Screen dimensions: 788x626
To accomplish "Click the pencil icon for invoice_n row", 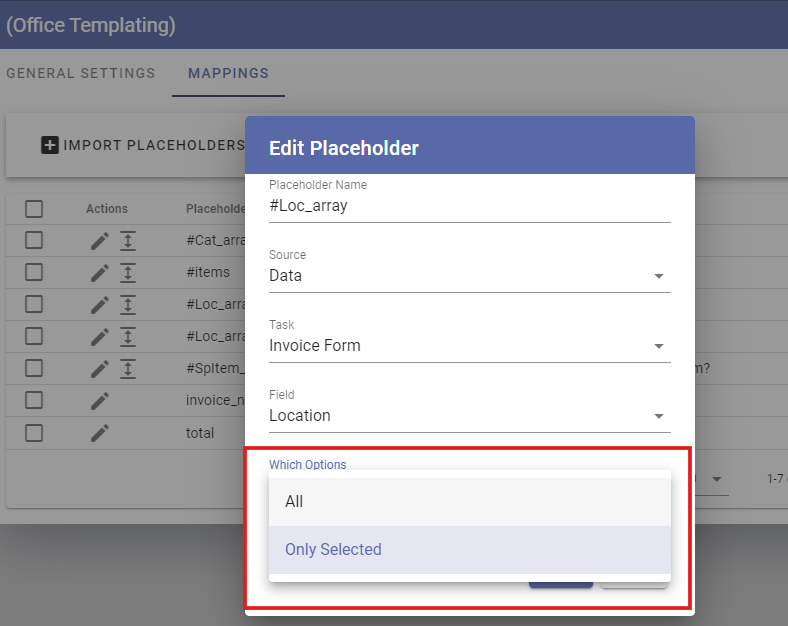I will coord(100,400).
